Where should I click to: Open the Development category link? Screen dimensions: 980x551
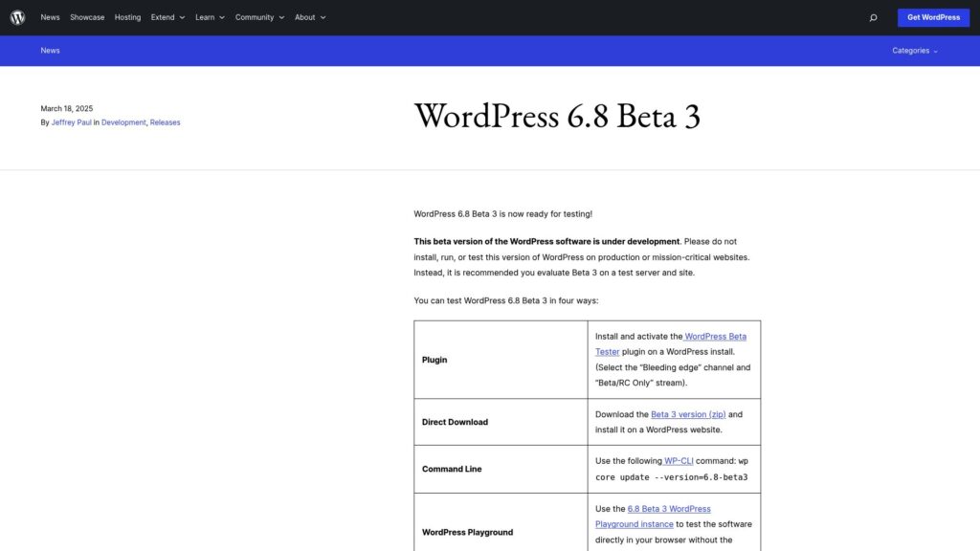pyautogui.click(x=123, y=122)
